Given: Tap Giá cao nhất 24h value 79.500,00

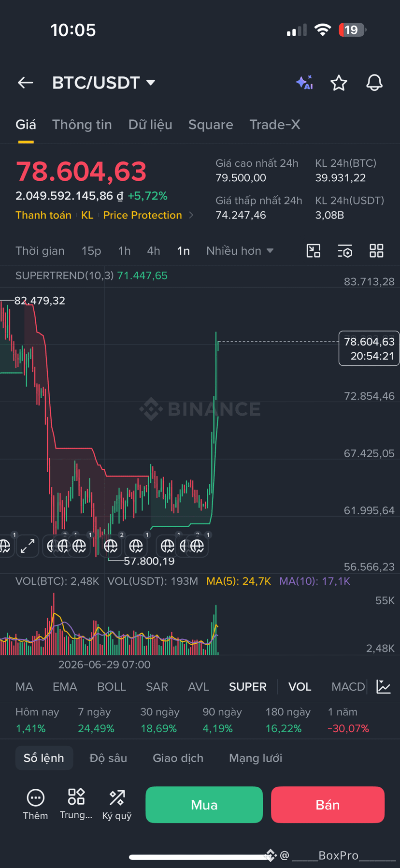Looking at the screenshot, I should (241, 178).
